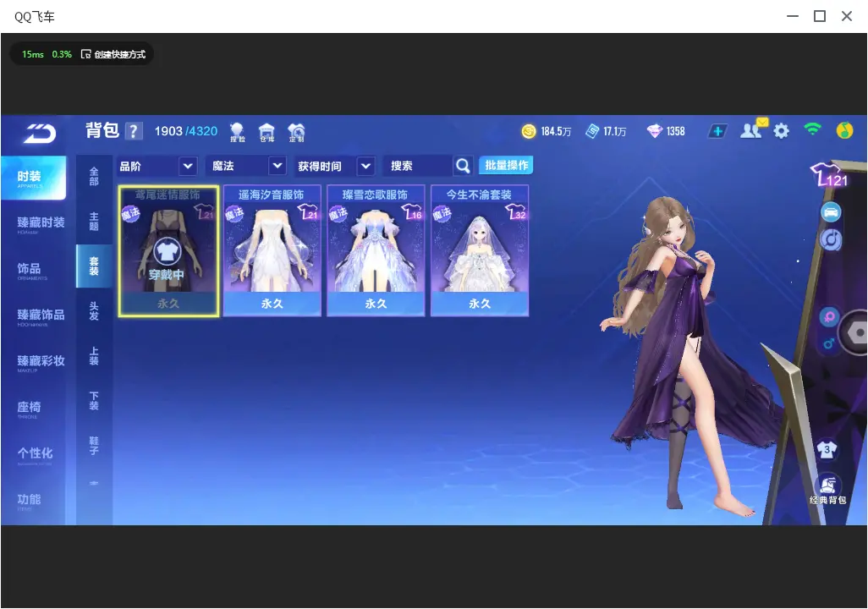Open the 捏脸 face customization icon
This screenshot has height=609, width=868.
tap(237, 132)
